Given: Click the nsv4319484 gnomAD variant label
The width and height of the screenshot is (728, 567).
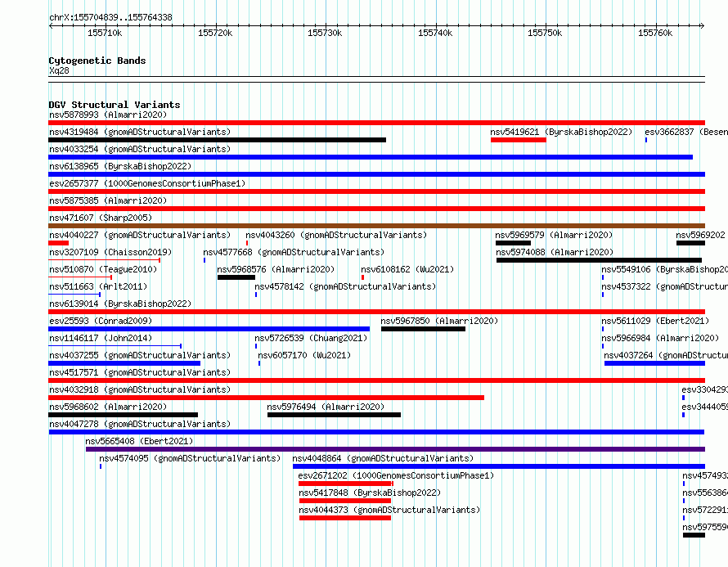Looking at the screenshot, I should (x=140, y=132).
